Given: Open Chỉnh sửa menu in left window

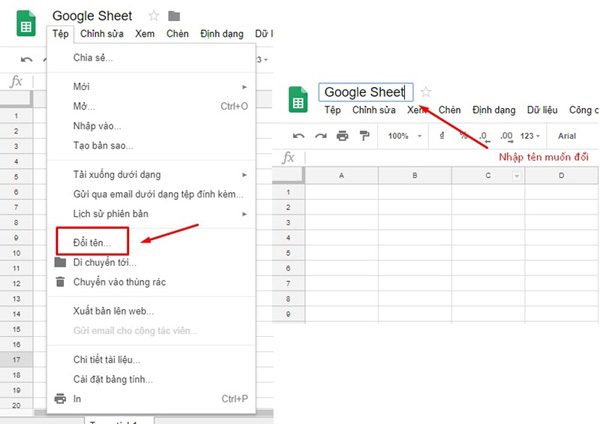Looking at the screenshot, I should click(102, 34).
